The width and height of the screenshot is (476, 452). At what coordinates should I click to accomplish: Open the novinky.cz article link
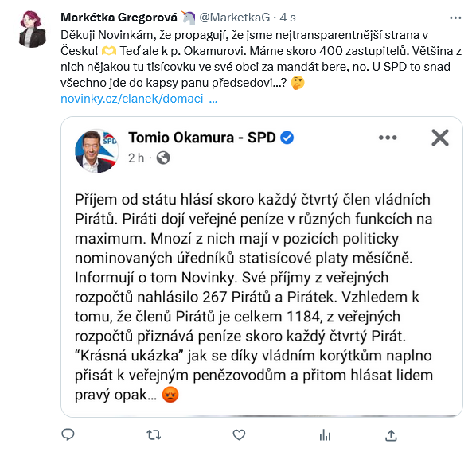139,99
